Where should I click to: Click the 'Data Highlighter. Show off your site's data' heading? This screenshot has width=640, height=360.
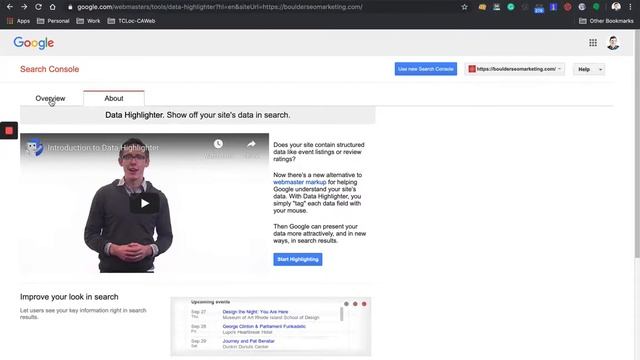[198, 115]
